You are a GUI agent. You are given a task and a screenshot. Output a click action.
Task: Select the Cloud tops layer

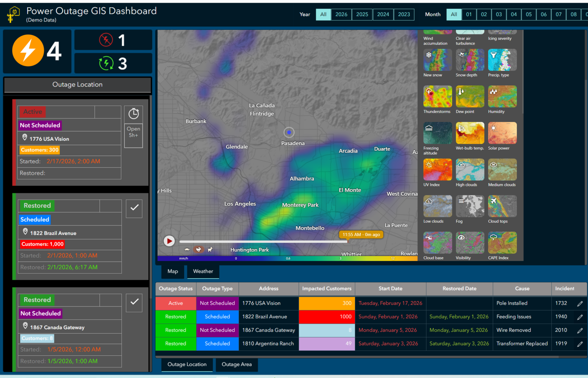[x=502, y=206]
